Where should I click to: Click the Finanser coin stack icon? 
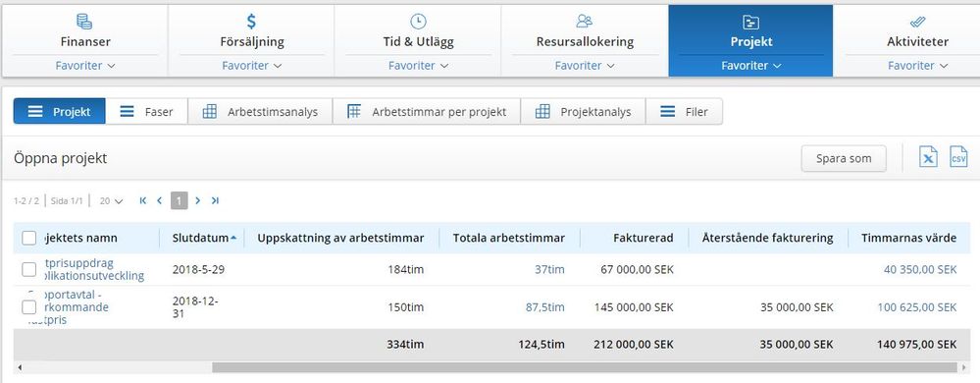pyautogui.click(x=84, y=22)
